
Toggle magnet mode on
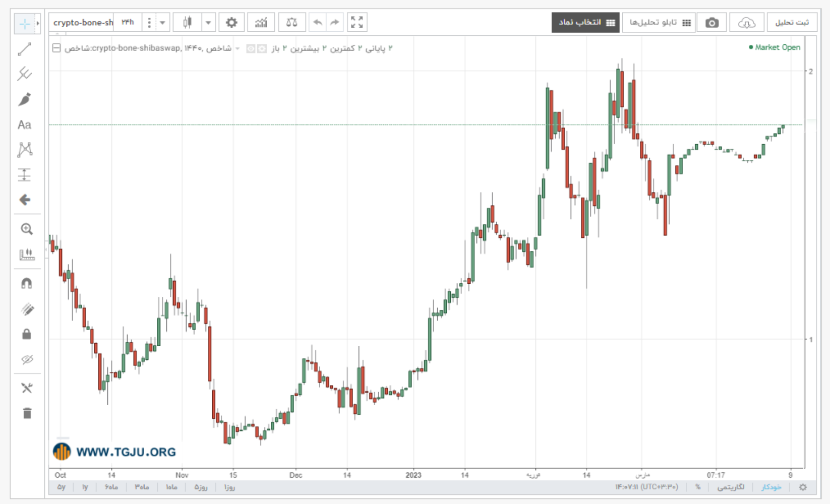(x=27, y=284)
